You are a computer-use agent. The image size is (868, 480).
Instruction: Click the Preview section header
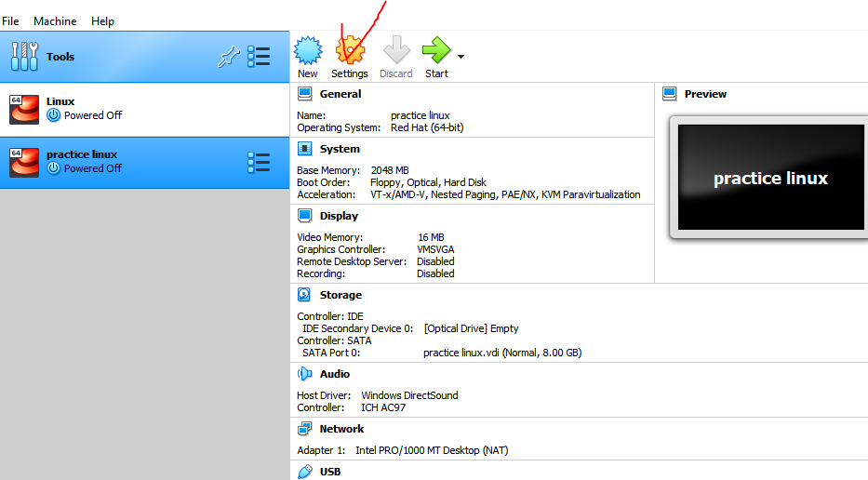coord(705,94)
